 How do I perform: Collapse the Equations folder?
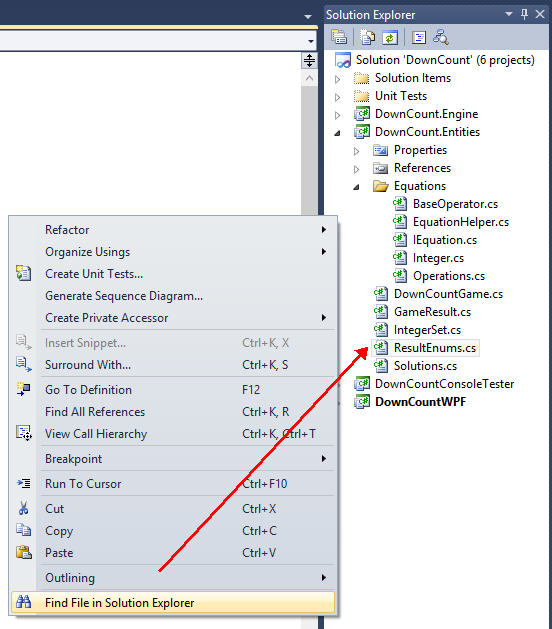[x=356, y=187]
